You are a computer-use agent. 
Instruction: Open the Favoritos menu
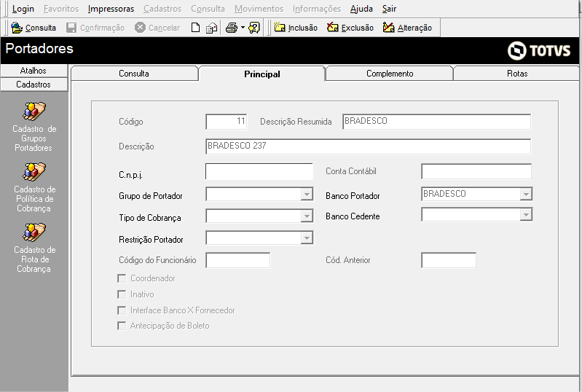(x=61, y=9)
